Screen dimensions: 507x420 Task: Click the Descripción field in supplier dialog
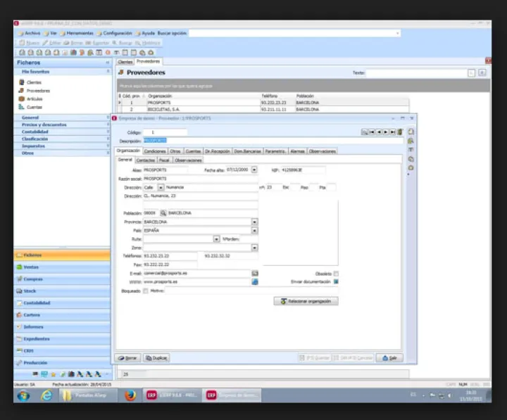click(x=273, y=141)
